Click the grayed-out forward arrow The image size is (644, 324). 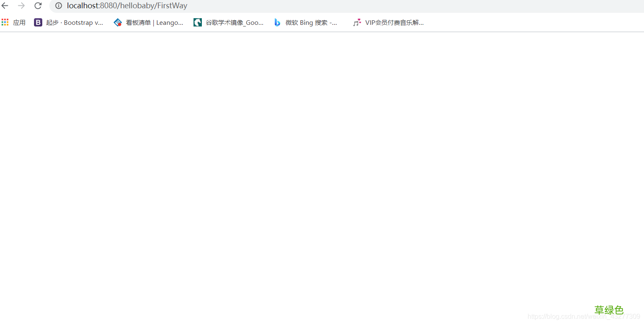pos(22,6)
